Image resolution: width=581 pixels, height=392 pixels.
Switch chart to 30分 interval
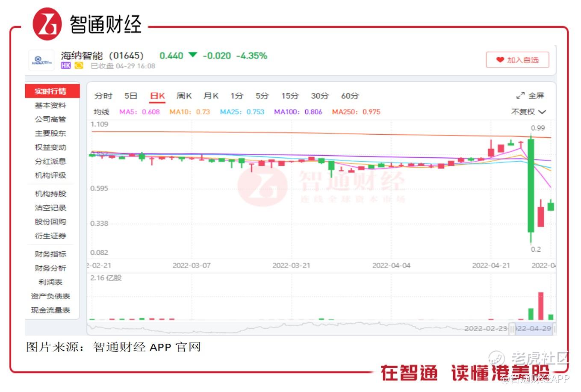[320, 96]
